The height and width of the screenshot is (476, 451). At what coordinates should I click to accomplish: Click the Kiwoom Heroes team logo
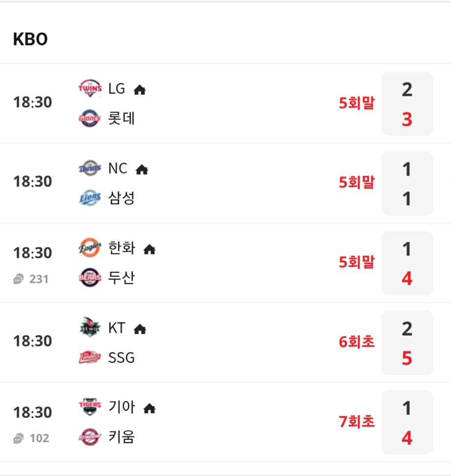[x=90, y=437]
